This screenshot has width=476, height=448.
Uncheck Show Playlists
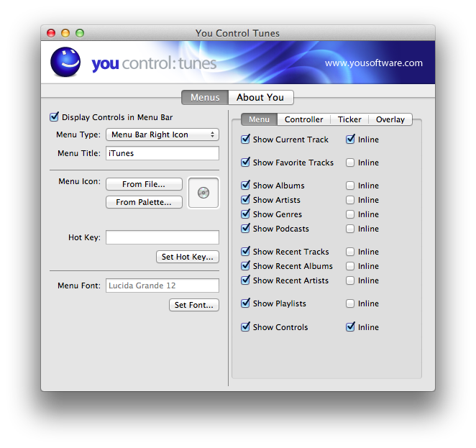[x=245, y=303]
